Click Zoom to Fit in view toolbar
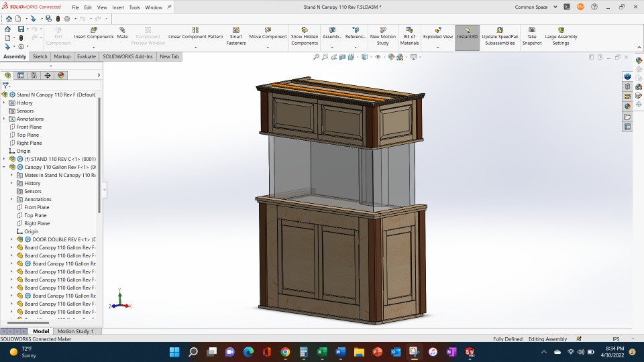 pyautogui.click(x=316, y=57)
